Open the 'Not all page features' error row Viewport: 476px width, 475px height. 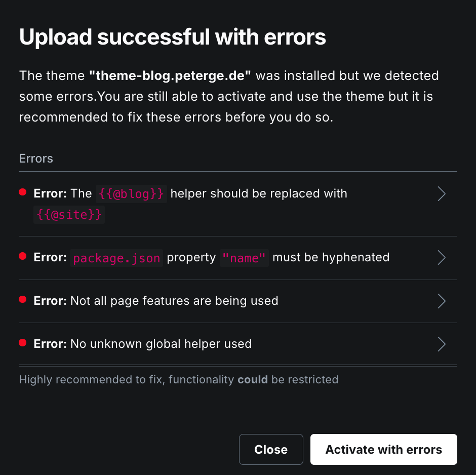pos(238,301)
